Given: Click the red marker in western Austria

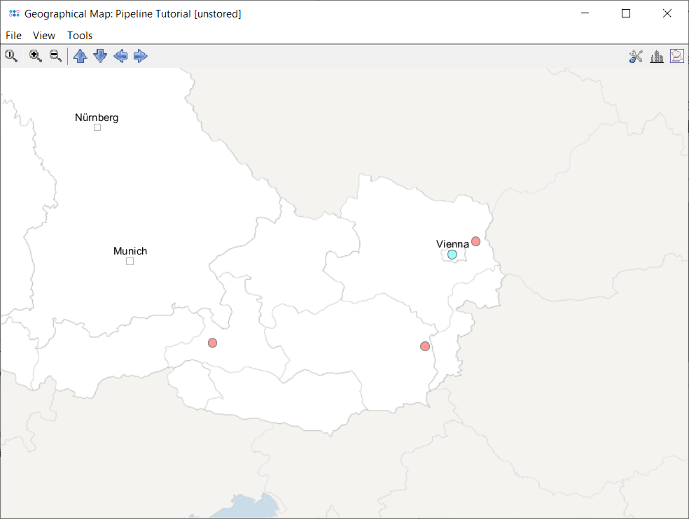Looking at the screenshot, I should pyautogui.click(x=212, y=343).
